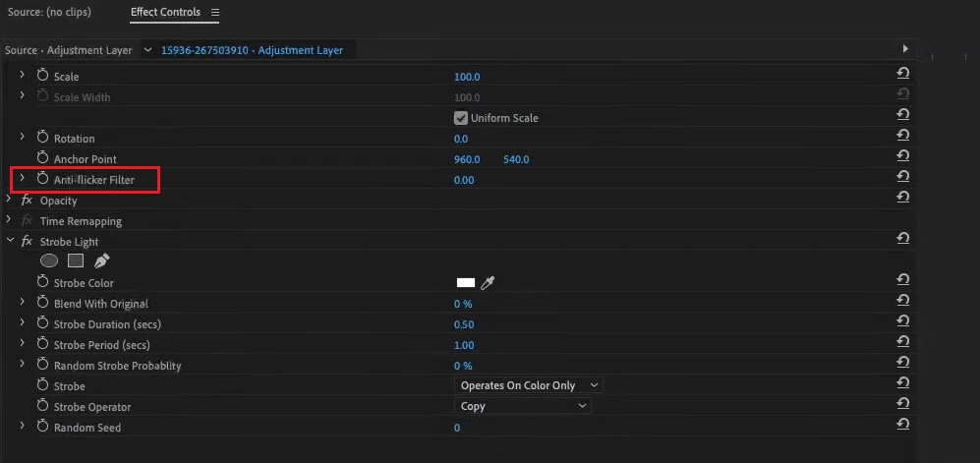This screenshot has height=463, width=980.
Task: Reset the Strobe Light effect
Action: point(902,238)
